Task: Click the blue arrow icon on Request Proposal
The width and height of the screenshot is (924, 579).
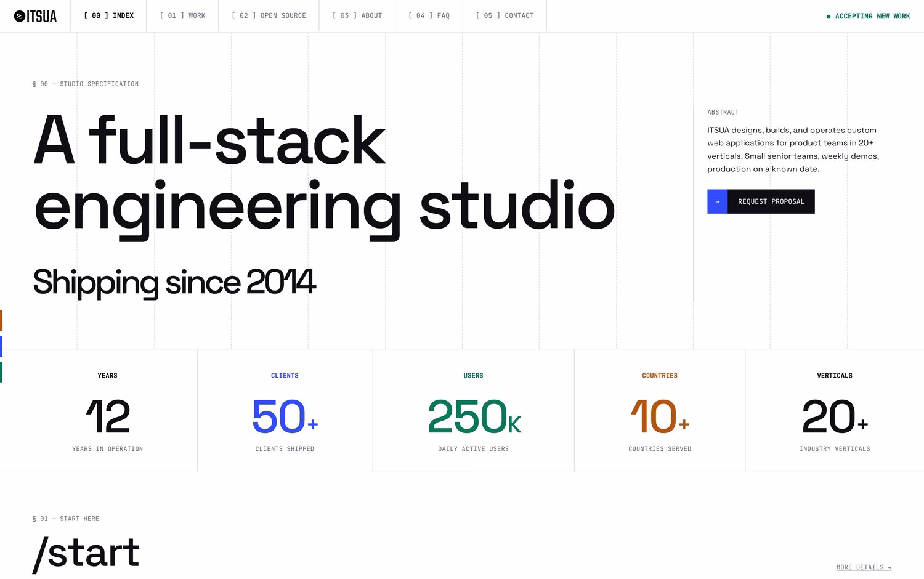Action: [x=717, y=201]
